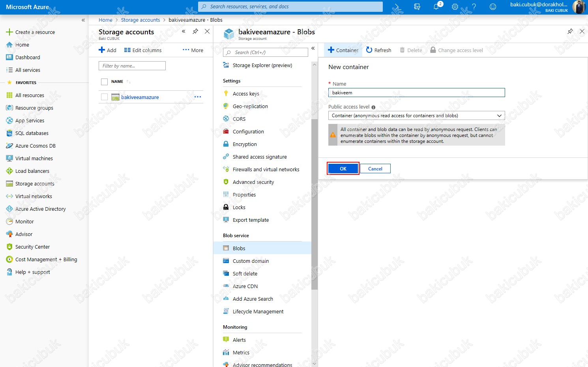Open Access keys settings item

click(x=246, y=94)
